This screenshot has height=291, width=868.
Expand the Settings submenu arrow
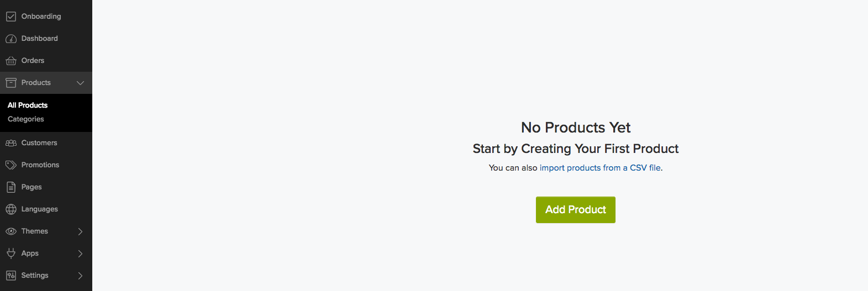(x=80, y=276)
